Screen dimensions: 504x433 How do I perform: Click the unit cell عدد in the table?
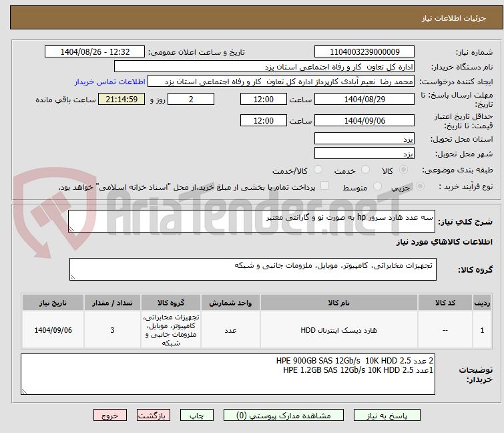[x=230, y=330]
